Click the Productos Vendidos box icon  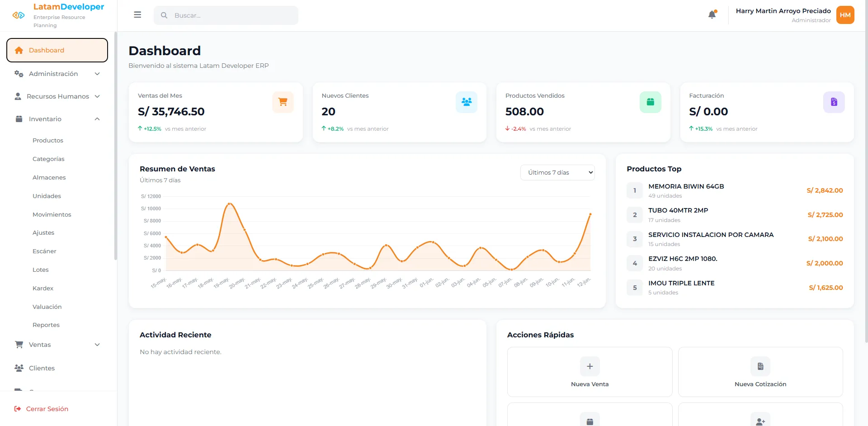click(651, 102)
